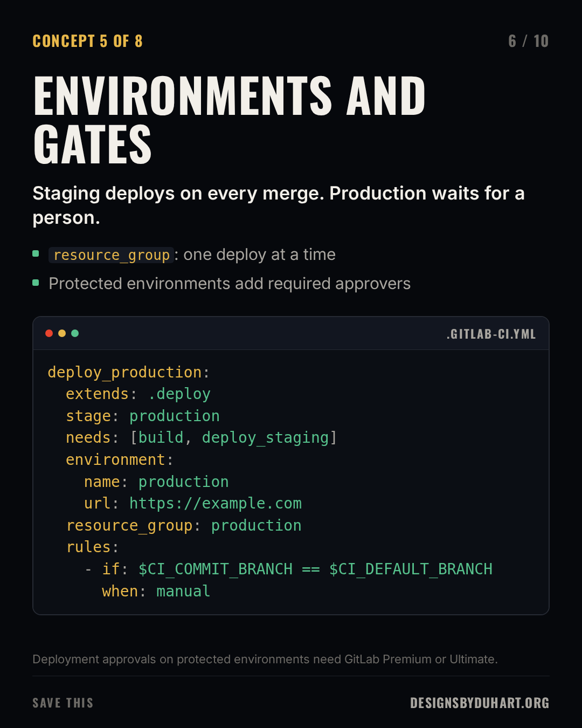The height and width of the screenshot is (728, 582).
Task: Click the green bullet beside Protected environments
Action: pos(36,283)
